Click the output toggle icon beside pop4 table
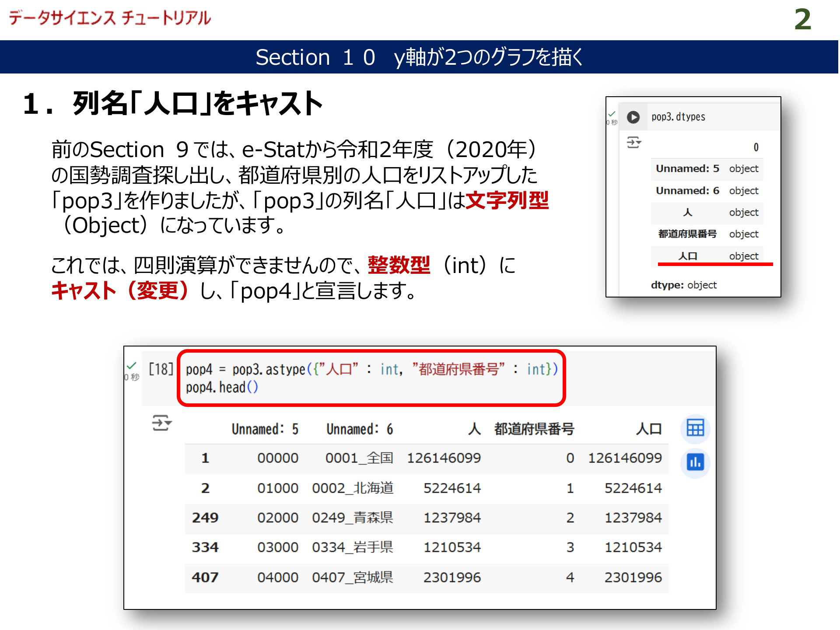This screenshot has width=840, height=630. pyautogui.click(x=161, y=423)
